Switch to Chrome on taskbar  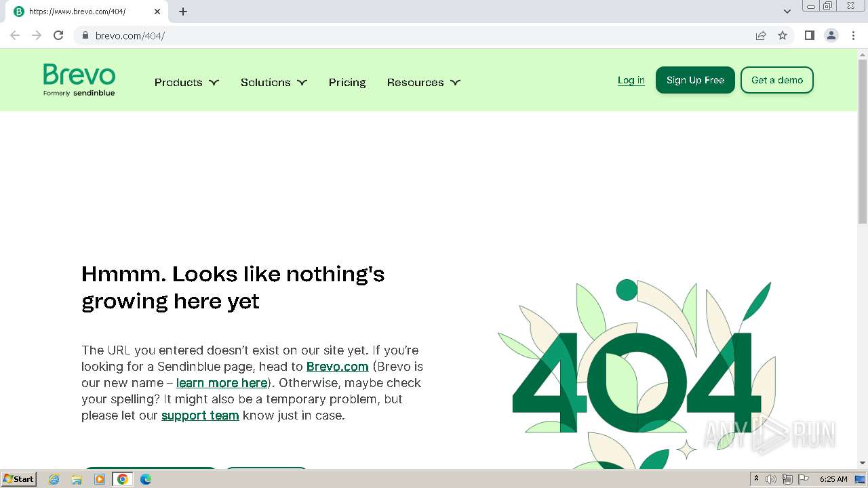[x=123, y=479]
